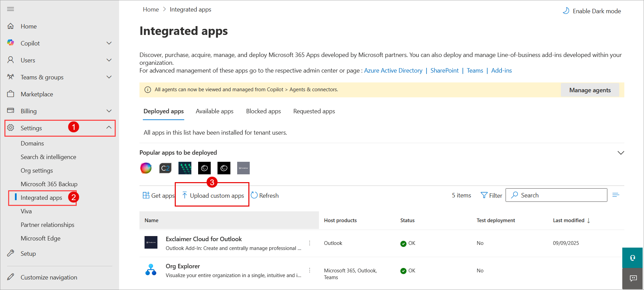Open the list options icon beside Search
This screenshot has height=290, width=644.
(x=616, y=195)
